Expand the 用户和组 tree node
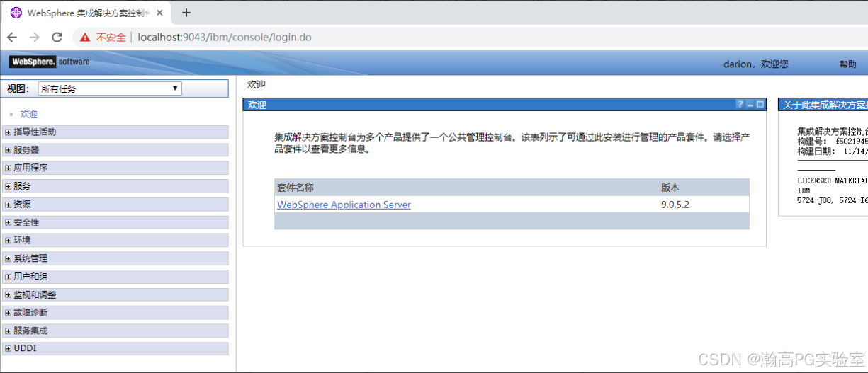Image resolution: width=868 pixels, height=373 pixels. (8, 277)
